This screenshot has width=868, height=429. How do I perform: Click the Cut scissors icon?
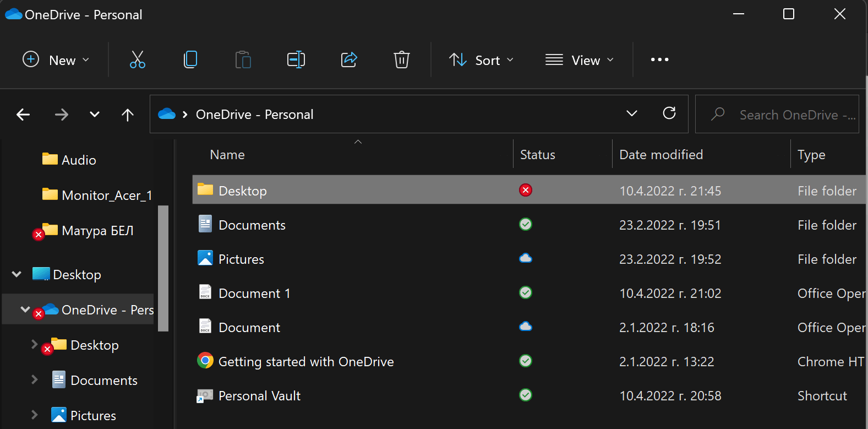[x=137, y=59]
